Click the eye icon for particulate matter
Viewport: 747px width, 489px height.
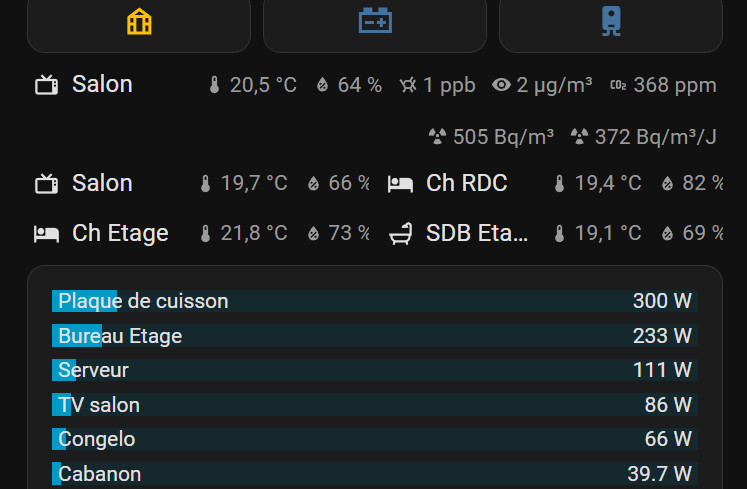502,86
